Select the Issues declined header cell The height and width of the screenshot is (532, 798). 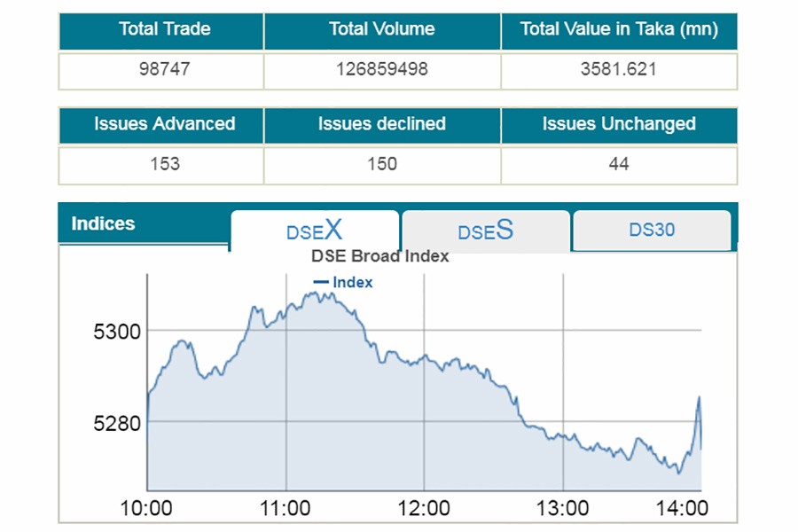click(x=382, y=124)
